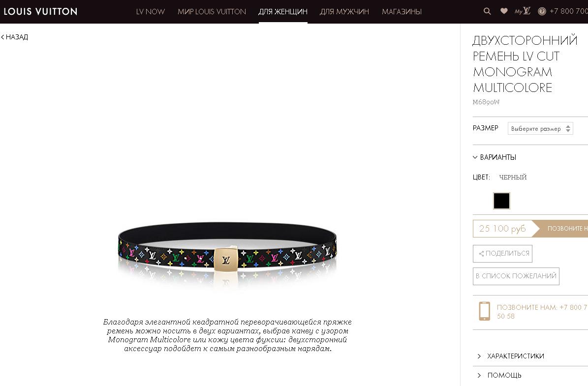The height and width of the screenshot is (386, 588).
Task: Open wishlist via heart icon
Action: coord(504,11)
